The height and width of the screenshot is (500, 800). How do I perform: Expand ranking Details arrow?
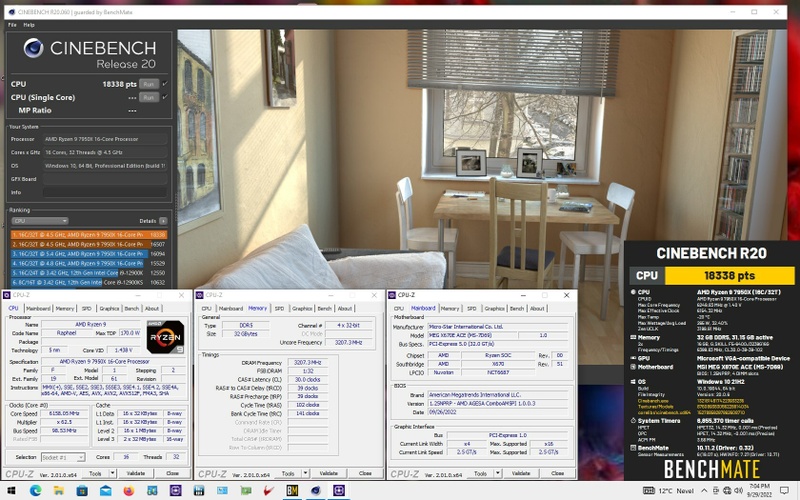click(163, 221)
